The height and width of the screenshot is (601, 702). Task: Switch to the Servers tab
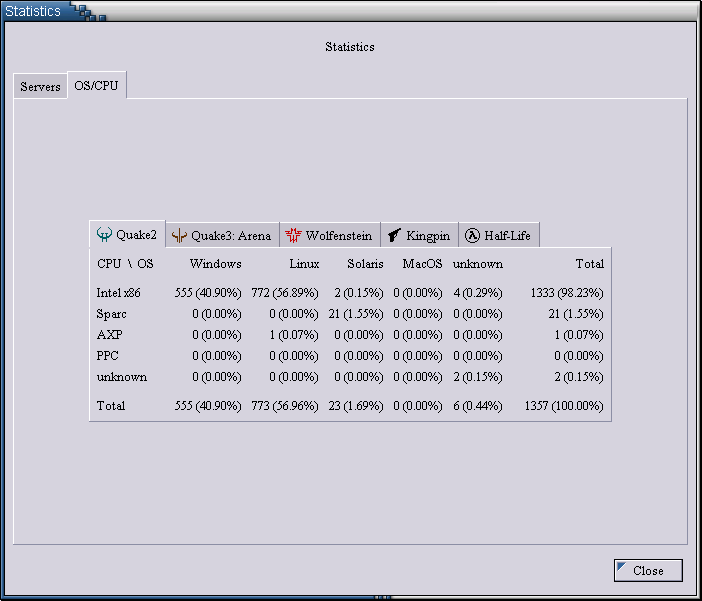coord(40,86)
